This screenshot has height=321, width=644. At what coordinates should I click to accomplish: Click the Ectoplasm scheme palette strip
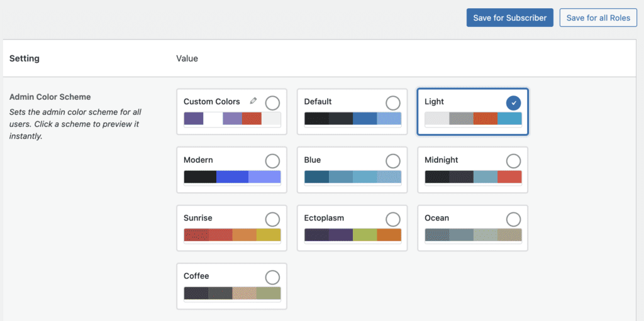pyautogui.click(x=353, y=235)
